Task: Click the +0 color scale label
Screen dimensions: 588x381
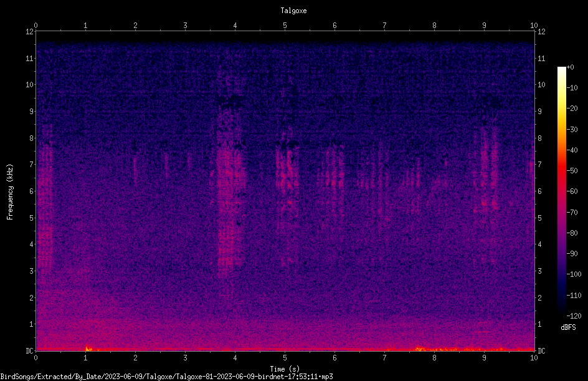Action: (x=570, y=67)
